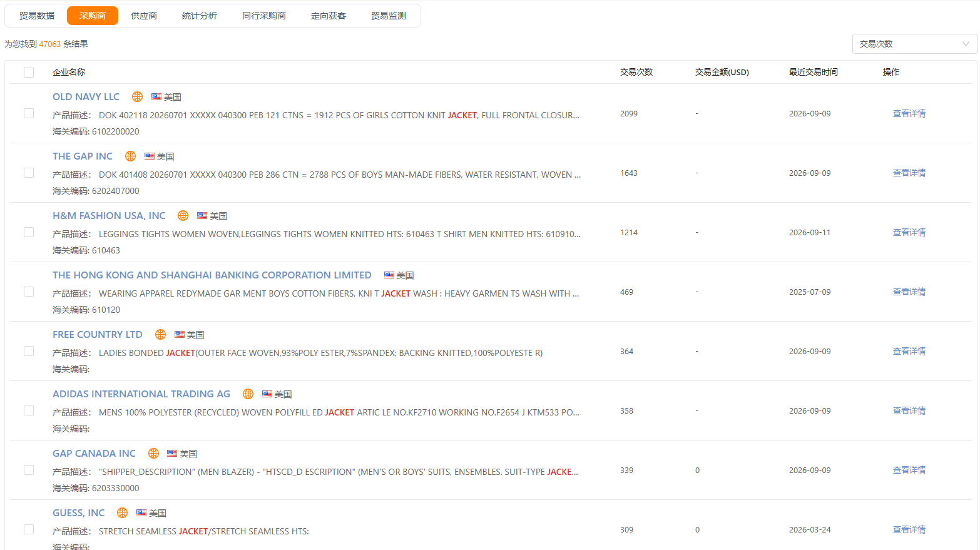The width and height of the screenshot is (980, 550).
Task: Click globe icon next to GUESS, INC
Action: pyautogui.click(x=122, y=512)
